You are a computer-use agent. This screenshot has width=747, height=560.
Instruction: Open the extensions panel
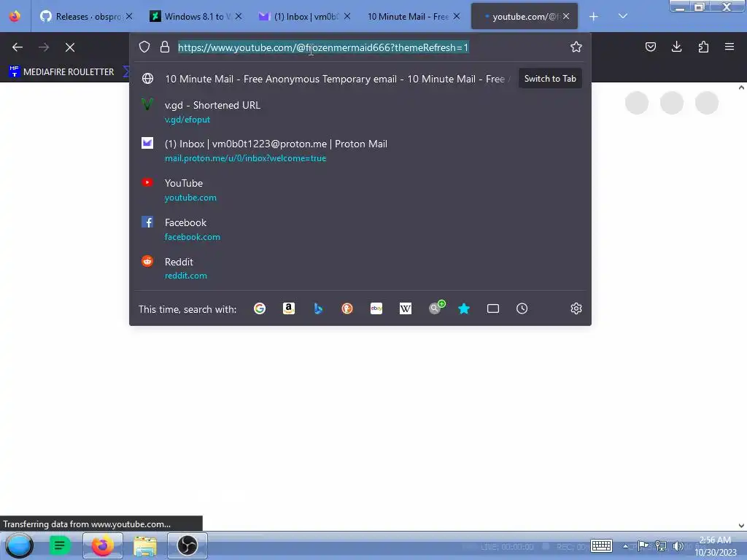point(703,47)
